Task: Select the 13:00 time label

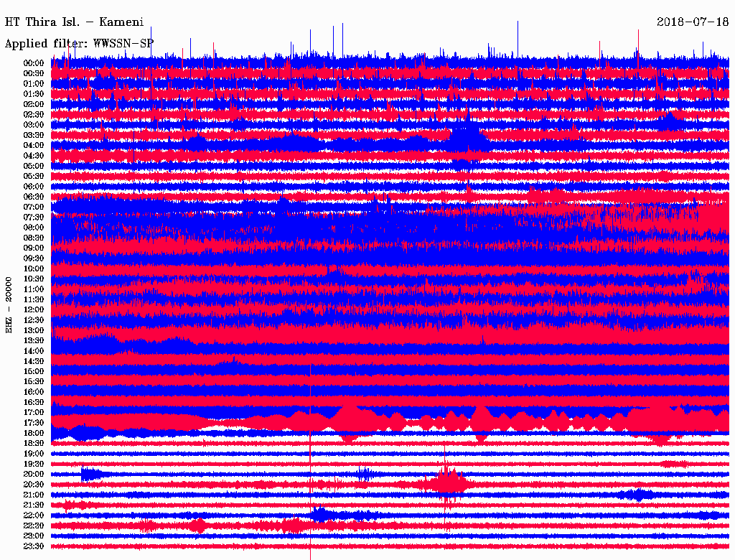Action: point(34,330)
